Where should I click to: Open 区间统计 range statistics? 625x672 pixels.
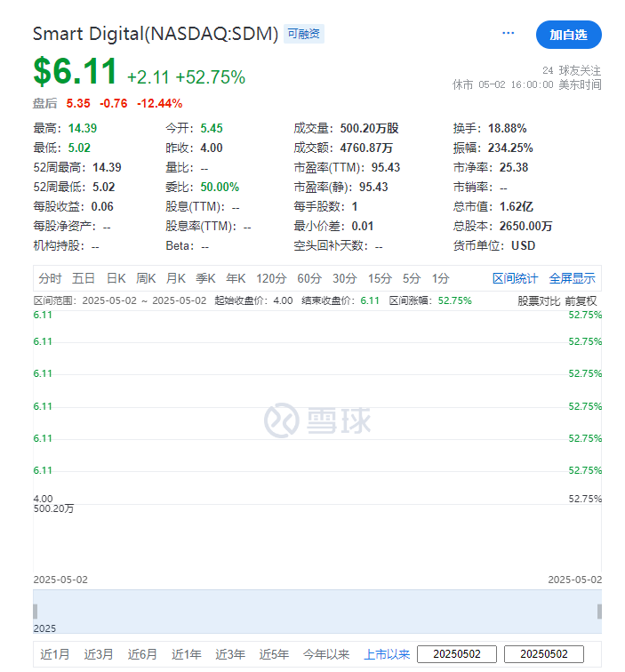click(x=515, y=278)
